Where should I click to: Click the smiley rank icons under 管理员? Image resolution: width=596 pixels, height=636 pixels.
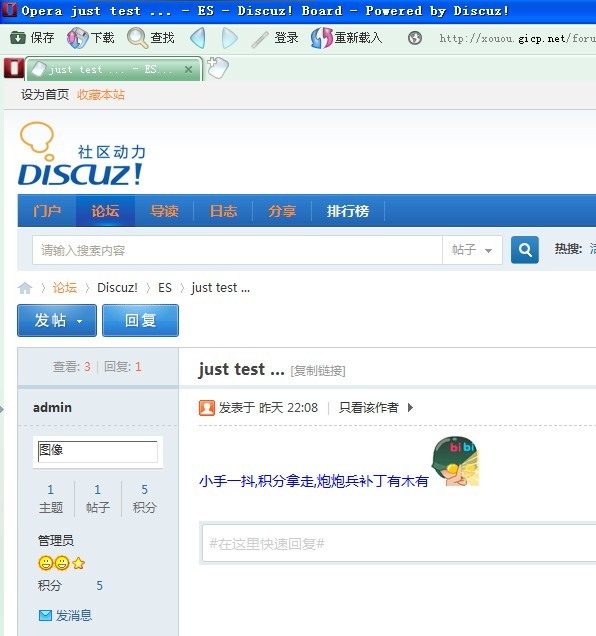tap(61, 563)
